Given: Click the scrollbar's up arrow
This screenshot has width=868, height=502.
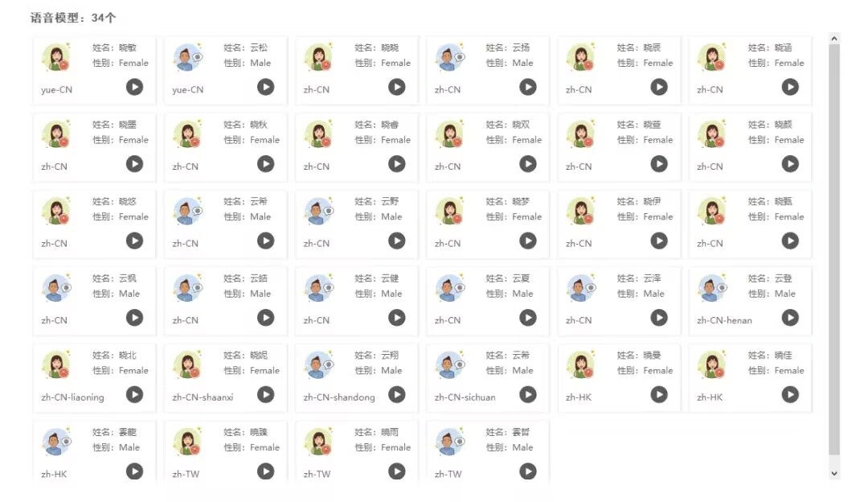Looking at the screenshot, I should click(834, 39).
